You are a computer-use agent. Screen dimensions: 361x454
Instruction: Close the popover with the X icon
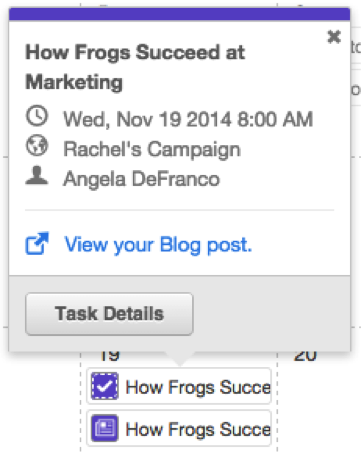(x=334, y=37)
